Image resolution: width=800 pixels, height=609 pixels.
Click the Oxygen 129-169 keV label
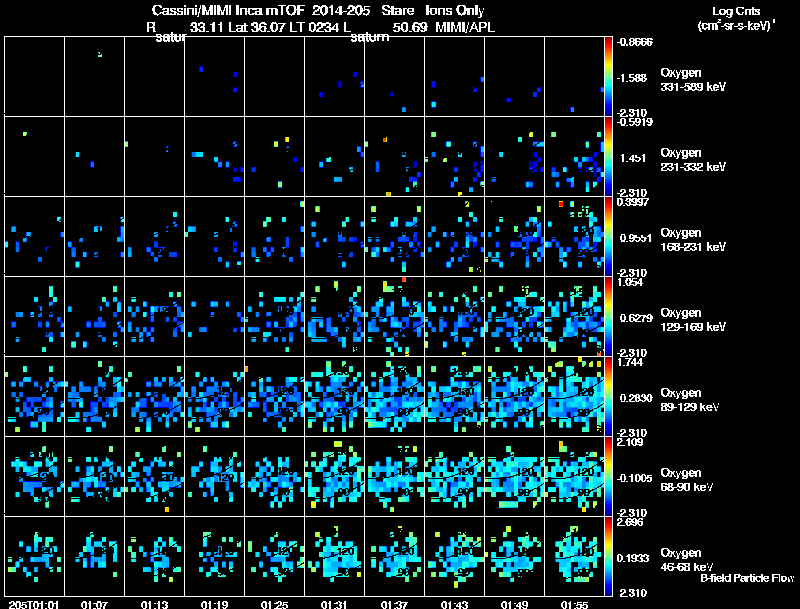coord(693,320)
